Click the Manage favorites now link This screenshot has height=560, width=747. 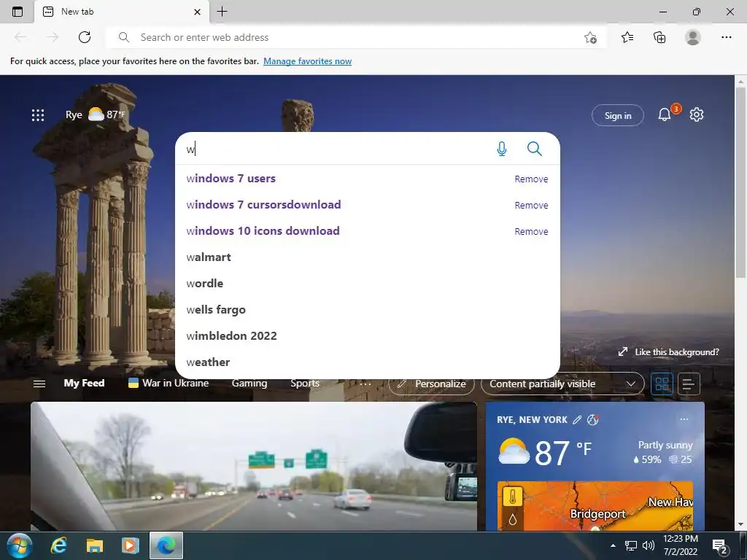click(307, 61)
